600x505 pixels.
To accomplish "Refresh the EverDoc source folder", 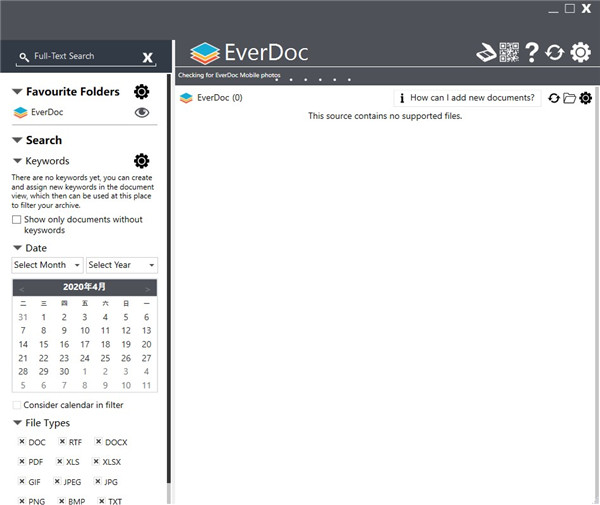I will click(554, 98).
